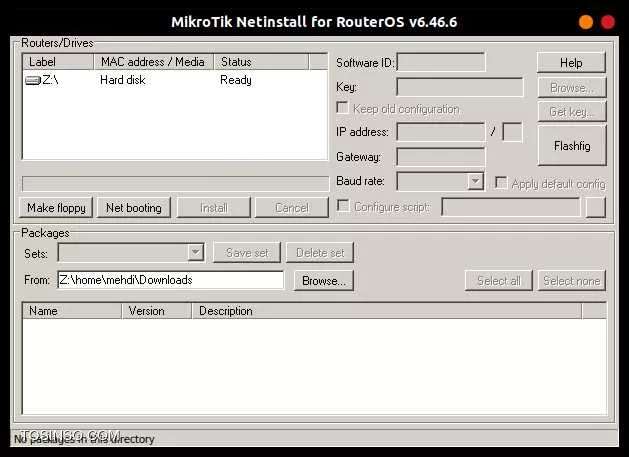Click the Description column header
Image resolution: width=629 pixels, height=457 pixels.
(x=387, y=311)
